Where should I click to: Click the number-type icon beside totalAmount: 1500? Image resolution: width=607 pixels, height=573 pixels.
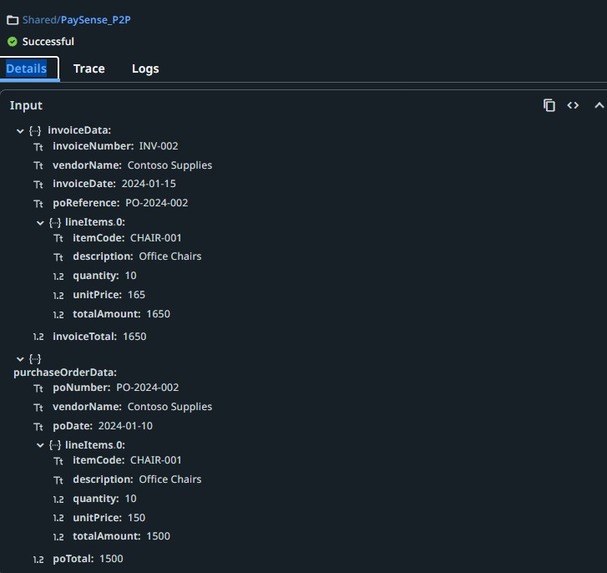pos(58,537)
